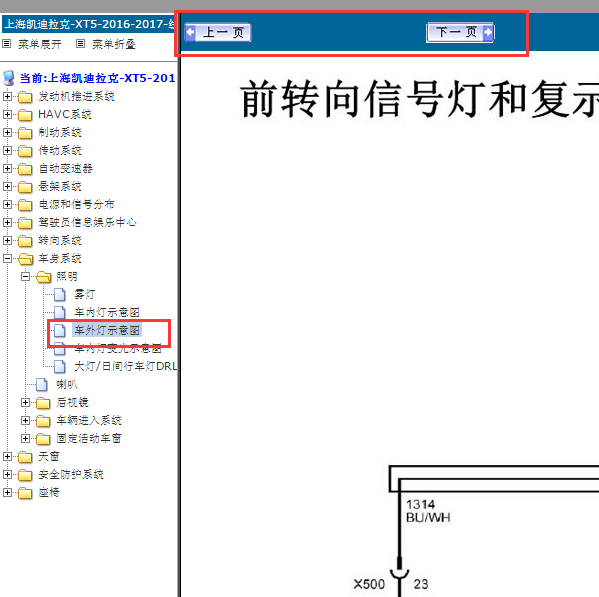Viewport: 599px width, 597px height.
Task: Click the 安全防护系统 folder icon
Action: (x=25, y=475)
